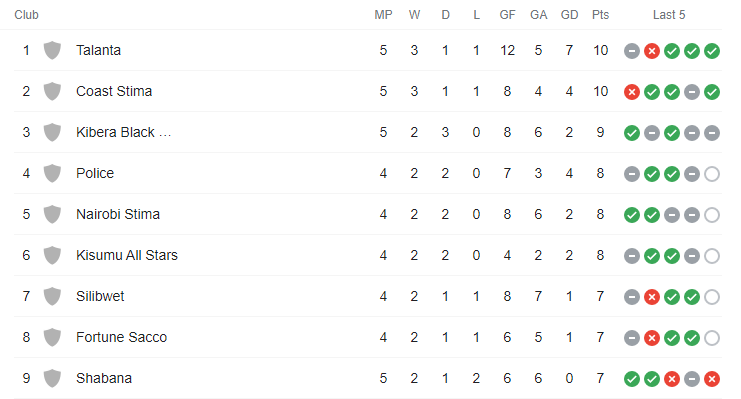Image resolution: width=741 pixels, height=399 pixels.
Task: Click the Pts column header
Action: 600,15
